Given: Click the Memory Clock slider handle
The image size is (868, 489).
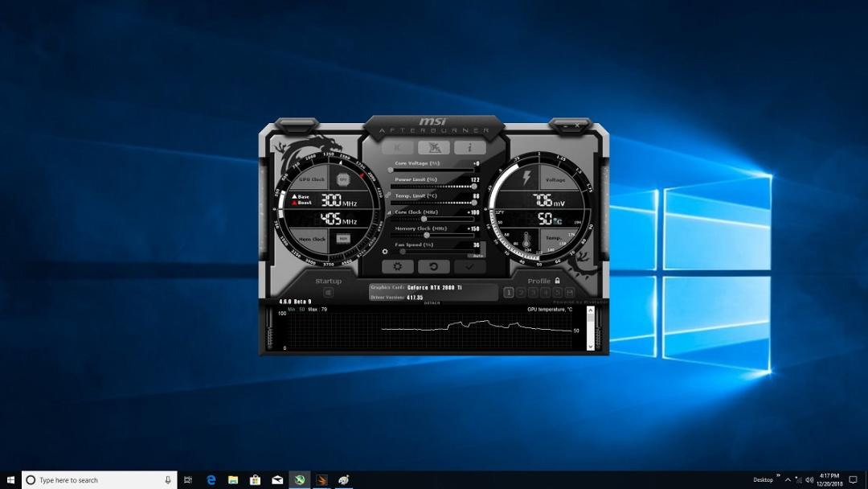Looking at the screenshot, I should tap(427, 236).
